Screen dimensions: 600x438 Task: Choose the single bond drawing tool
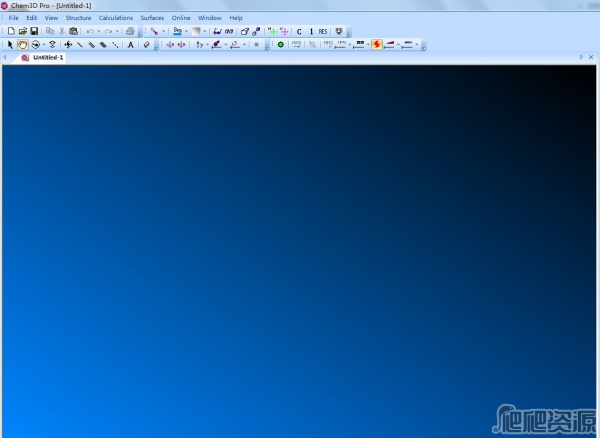(80, 45)
